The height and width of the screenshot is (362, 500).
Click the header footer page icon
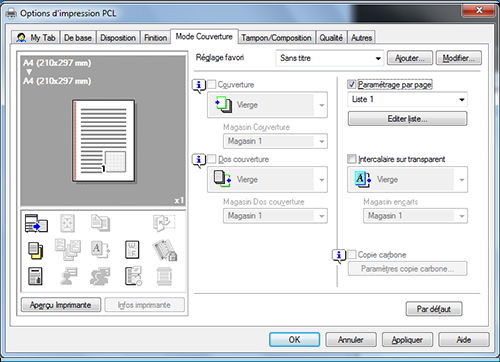pos(35,276)
